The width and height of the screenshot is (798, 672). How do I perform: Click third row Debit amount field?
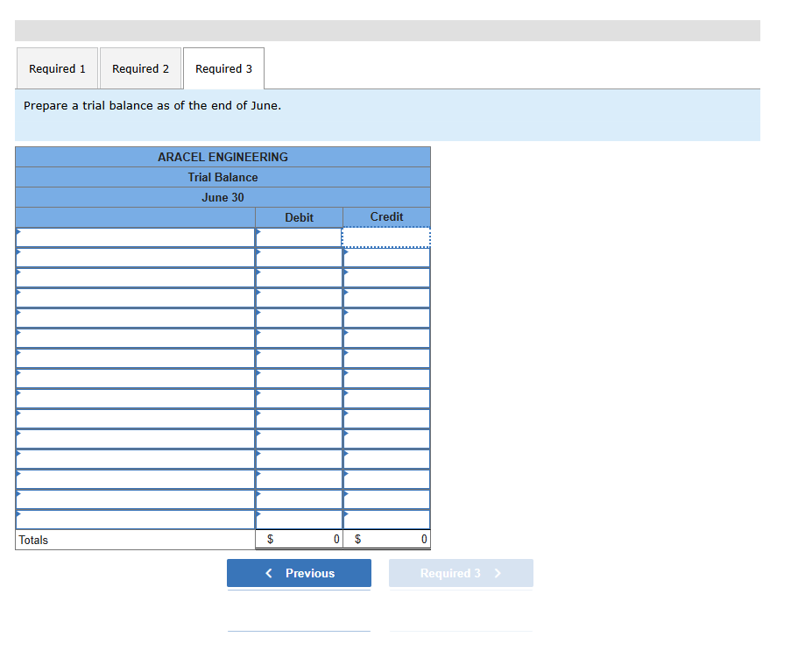coord(299,278)
